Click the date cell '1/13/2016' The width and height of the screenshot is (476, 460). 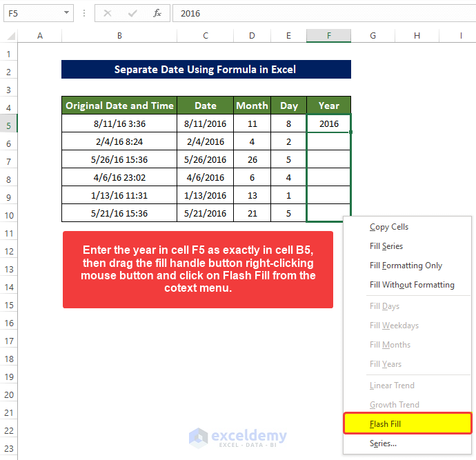205,195
